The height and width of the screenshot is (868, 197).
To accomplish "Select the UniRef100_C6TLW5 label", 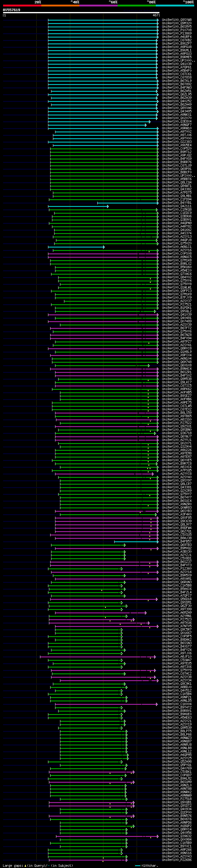I will pos(177,406).
